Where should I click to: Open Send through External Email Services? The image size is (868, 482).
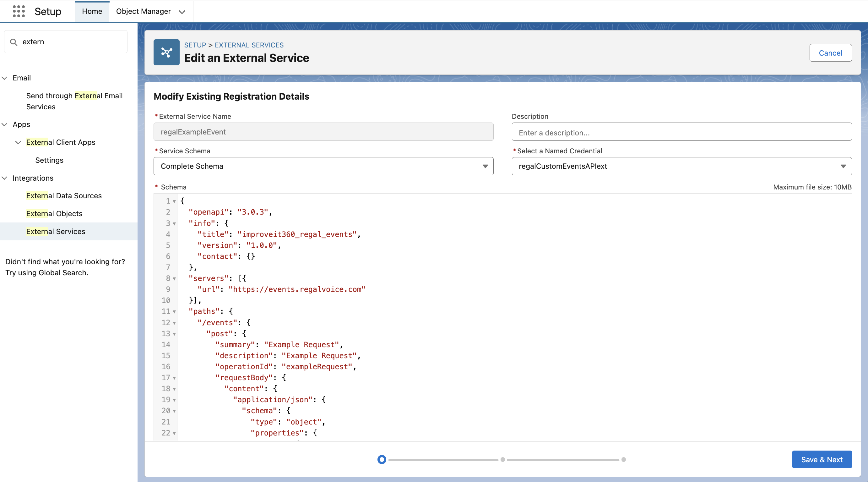point(74,101)
